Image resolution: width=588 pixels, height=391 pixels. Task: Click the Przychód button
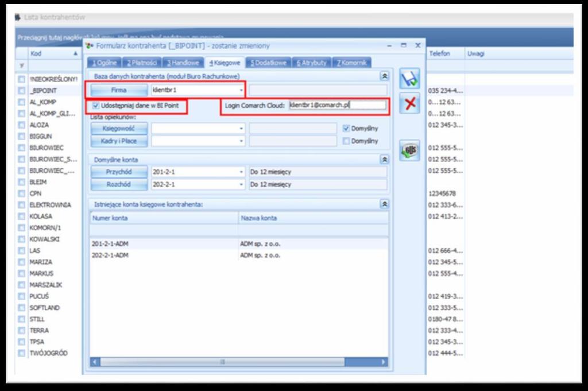[x=119, y=172]
